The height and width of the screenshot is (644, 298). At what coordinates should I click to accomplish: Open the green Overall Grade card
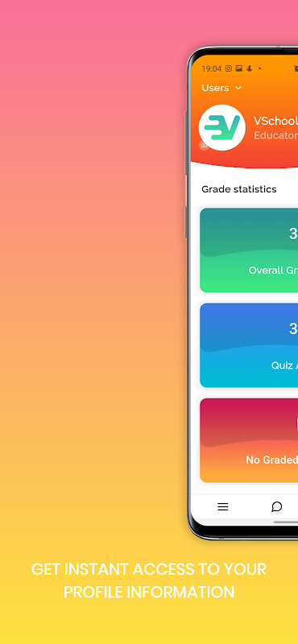tap(249, 250)
